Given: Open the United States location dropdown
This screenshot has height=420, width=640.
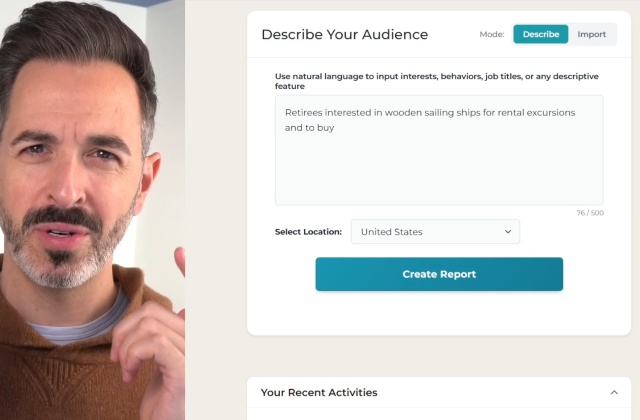Looking at the screenshot, I should point(435,232).
